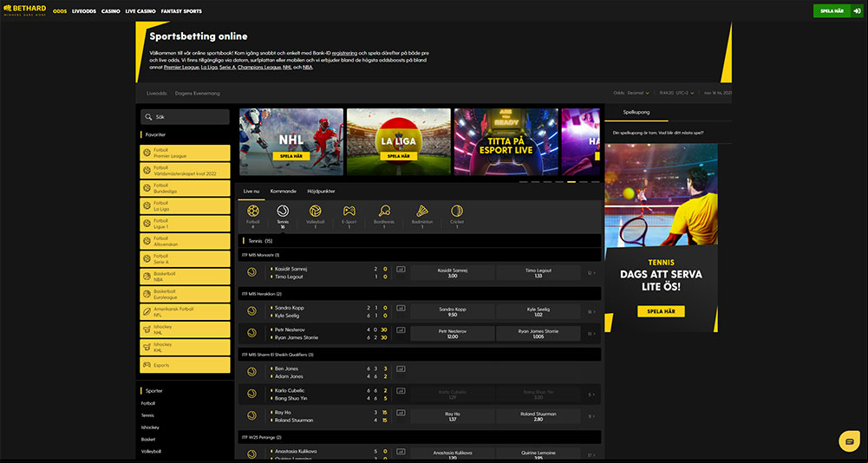The width and height of the screenshot is (868, 463).
Task: Expand more markets for Petr Nesterov match
Action: [591, 334]
